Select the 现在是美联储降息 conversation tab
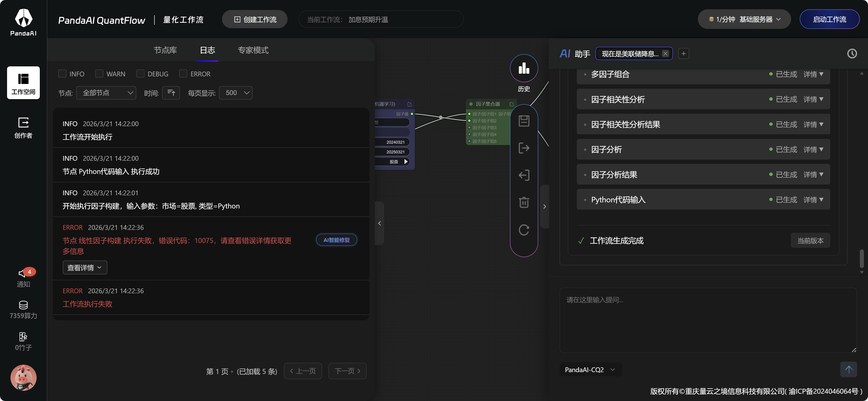868x401 pixels. (x=630, y=53)
